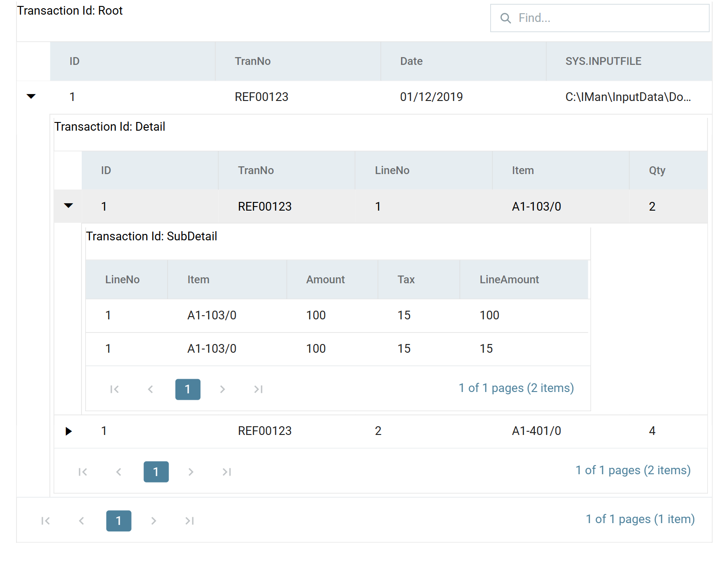Click the TranNo column header in Root grid
This screenshot has width=728, height=572.
tap(298, 61)
